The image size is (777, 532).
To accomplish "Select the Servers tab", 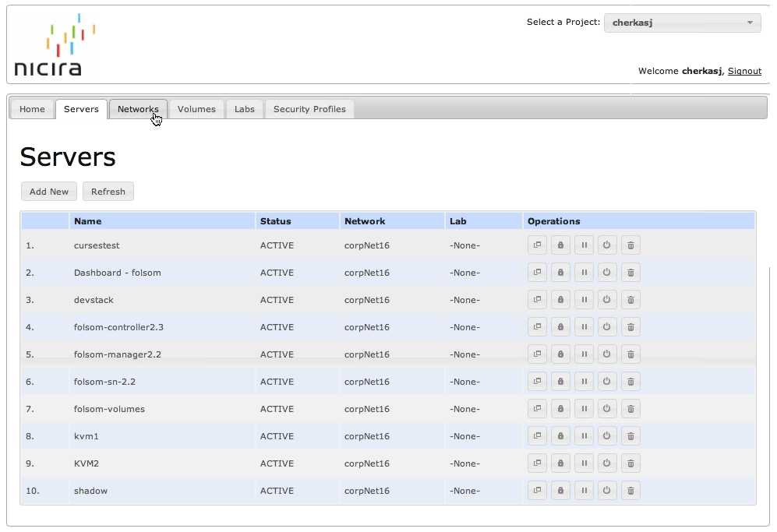I will click(x=81, y=109).
